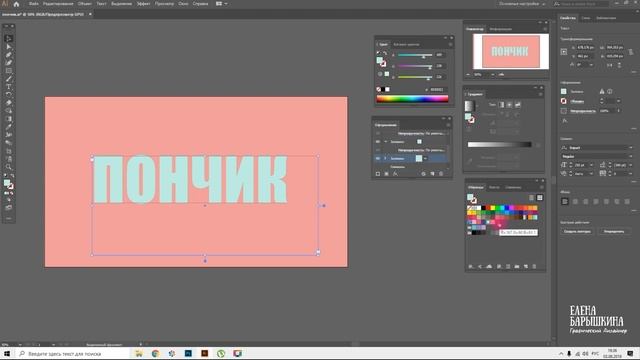Viewport: 640px width, 360px height.
Task: Open the Справка menu
Action: (200, 4)
